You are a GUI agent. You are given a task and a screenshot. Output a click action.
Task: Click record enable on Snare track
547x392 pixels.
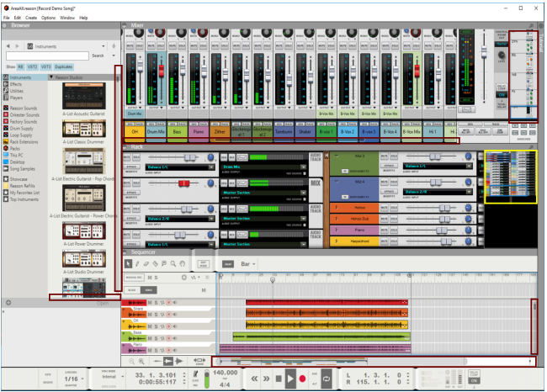click(x=168, y=315)
